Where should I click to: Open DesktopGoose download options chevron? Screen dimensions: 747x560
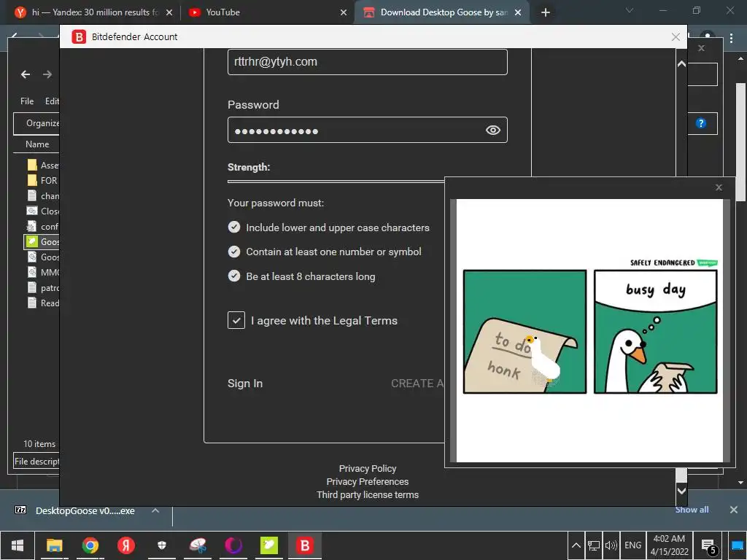click(155, 510)
